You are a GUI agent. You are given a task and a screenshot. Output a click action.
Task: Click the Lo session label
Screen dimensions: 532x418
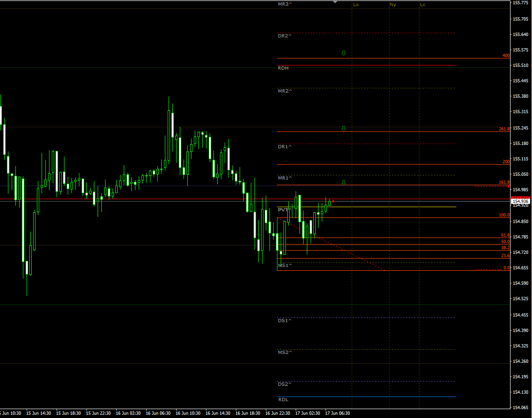(356, 4)
